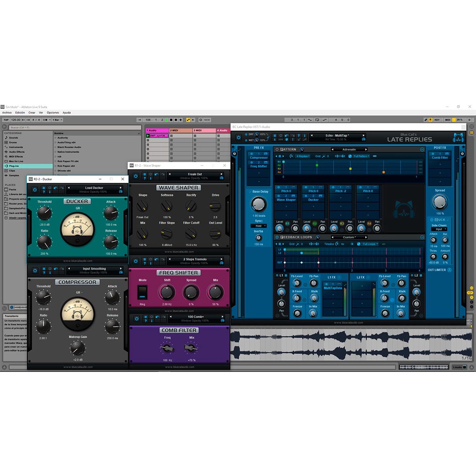This screenshot has height=476, width=476.
Task: Click the Pattern link chain icon
Action: [x=375, y=156]
